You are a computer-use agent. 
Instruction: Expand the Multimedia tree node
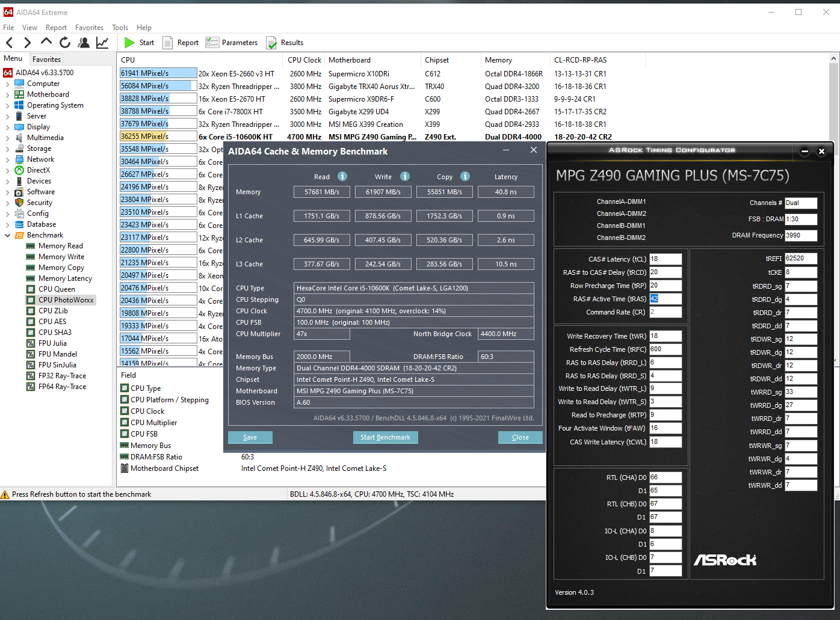click(7, 138)
